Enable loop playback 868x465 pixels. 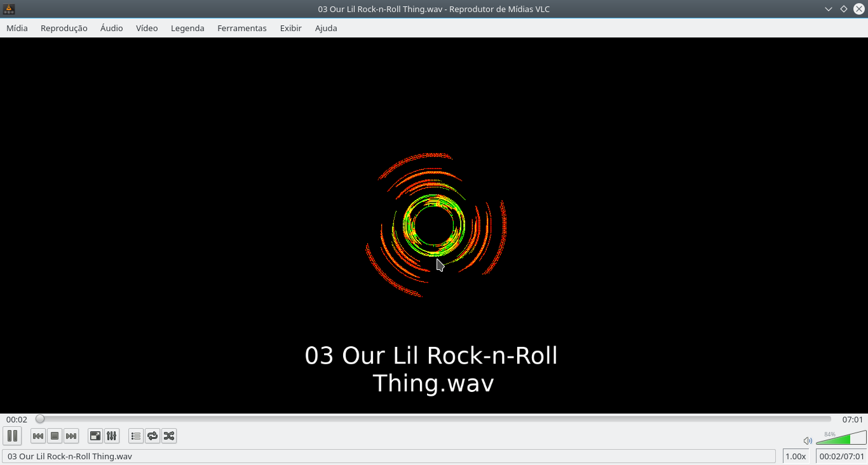coord(152,436)
